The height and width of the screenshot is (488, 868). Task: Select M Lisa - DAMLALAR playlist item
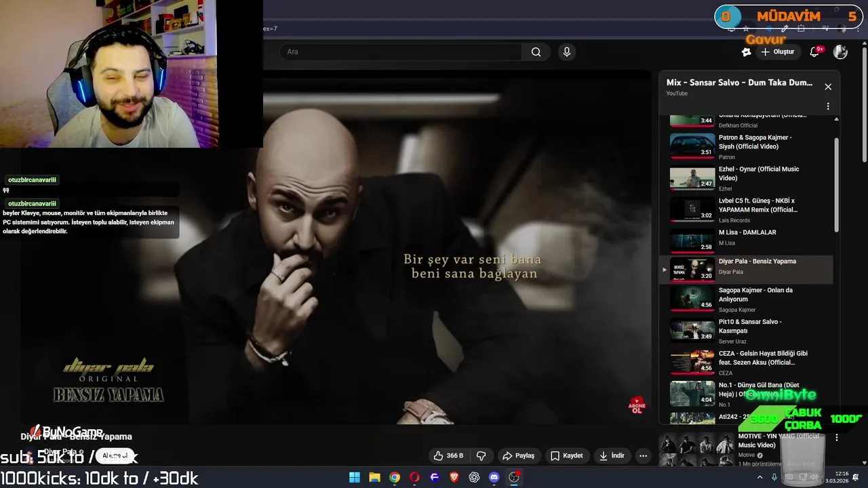[746, 240]
